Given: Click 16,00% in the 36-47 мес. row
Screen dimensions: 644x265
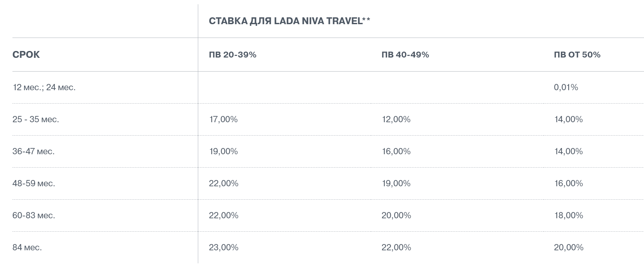Looking at the screenshot, I should pyautogui.click(x=396, y=151).
